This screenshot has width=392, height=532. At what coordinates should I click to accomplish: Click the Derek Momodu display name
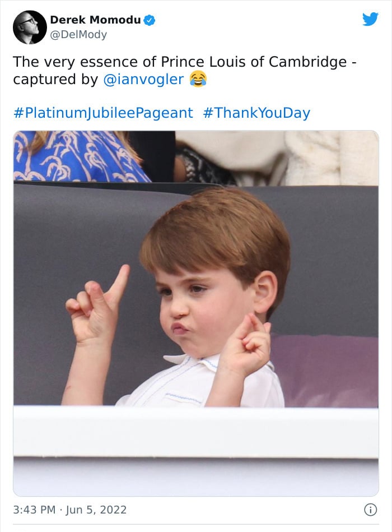(95, 20)
